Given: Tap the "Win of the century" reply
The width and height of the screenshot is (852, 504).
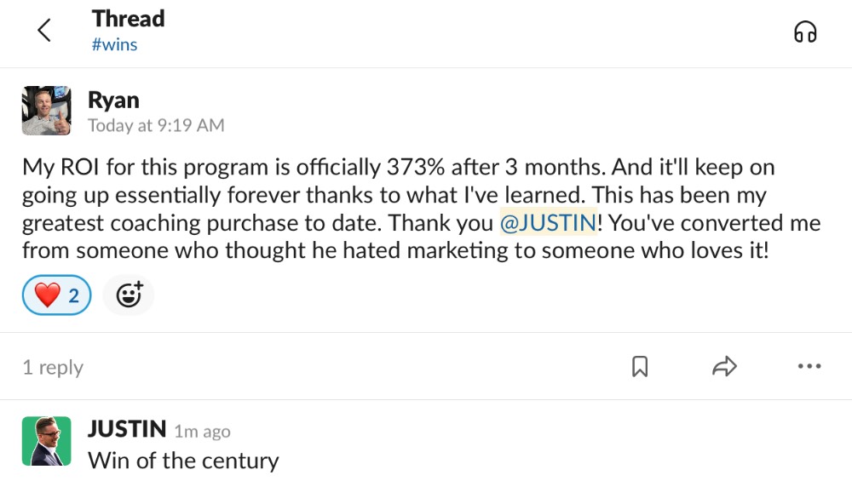Looking at the screenshot, I should coord(183,461).
